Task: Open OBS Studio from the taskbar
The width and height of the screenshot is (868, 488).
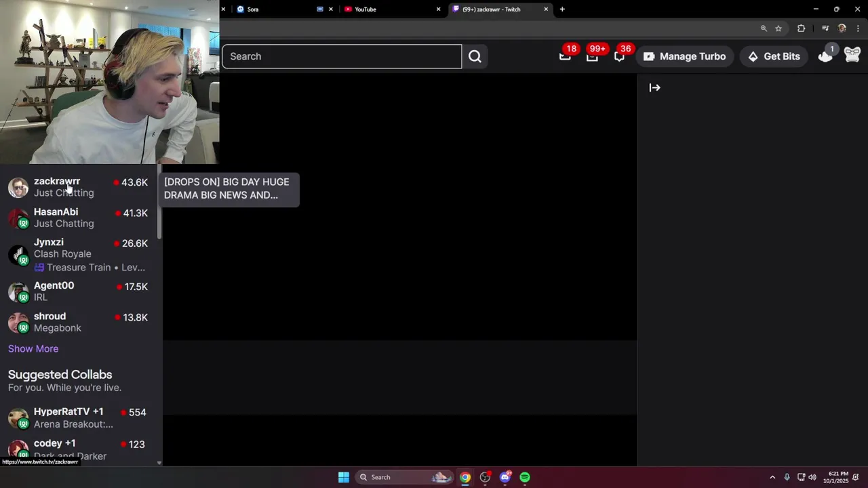Action: 485,477
